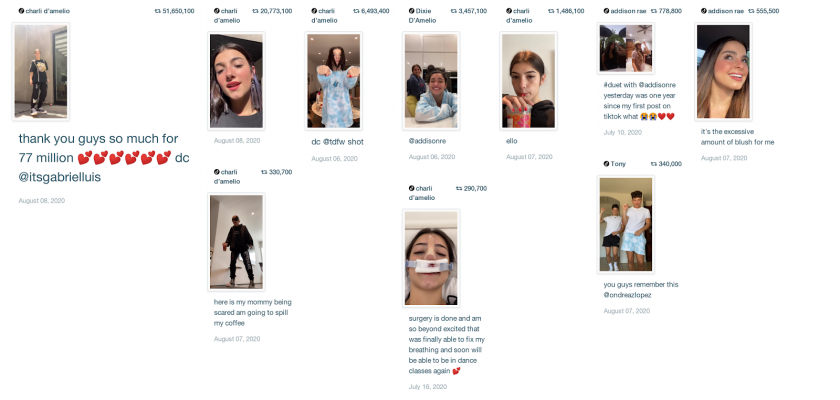The height and width of the screenshot is (400, 840).
Task: Click the share icon next to 6,493,400
Action: (x=356, y=11)
